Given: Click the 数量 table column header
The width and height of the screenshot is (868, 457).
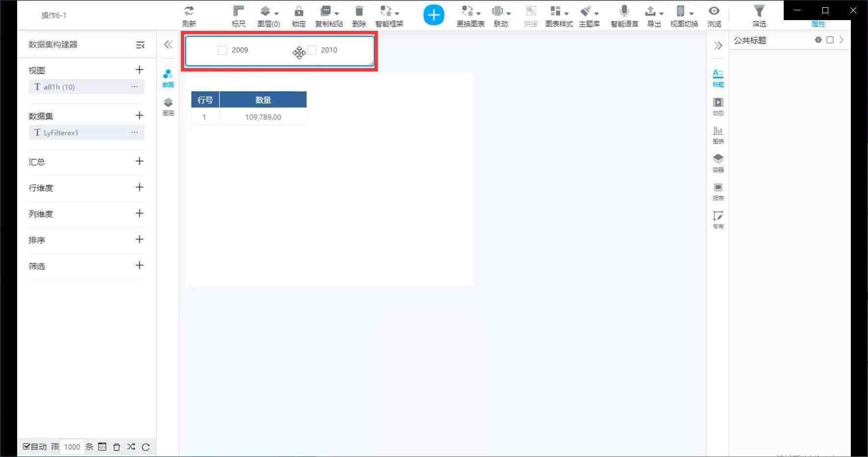Looking at the screenshot, I should [263, 99].
